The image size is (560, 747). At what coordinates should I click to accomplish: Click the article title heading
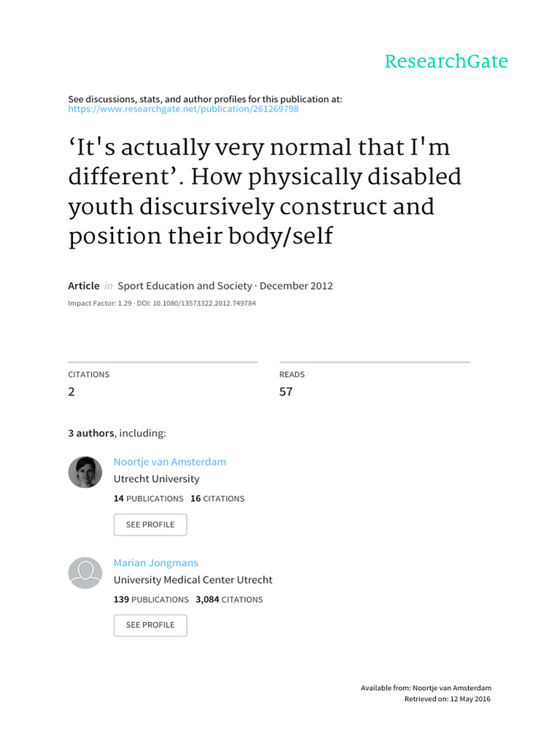pos(265,193)
